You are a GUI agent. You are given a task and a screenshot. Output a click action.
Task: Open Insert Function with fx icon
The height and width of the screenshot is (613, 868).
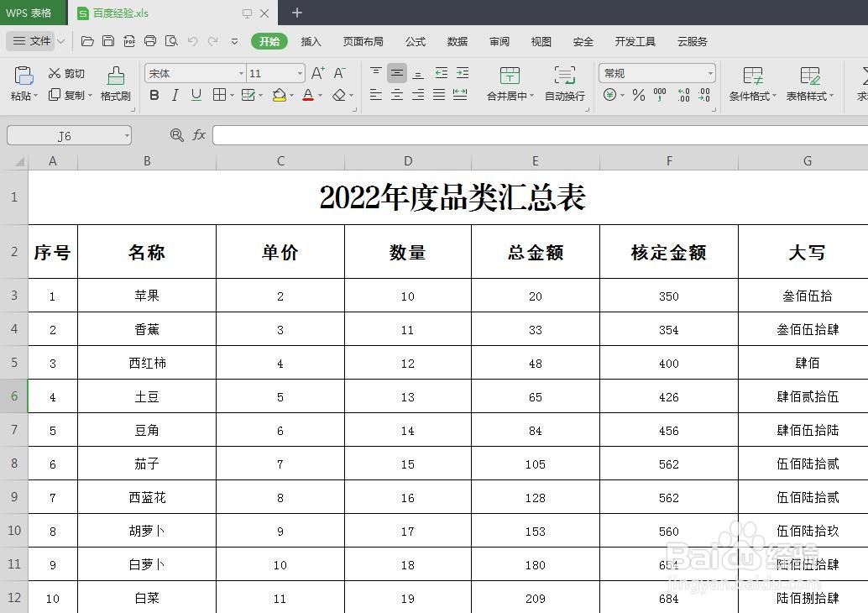point(199,134)
